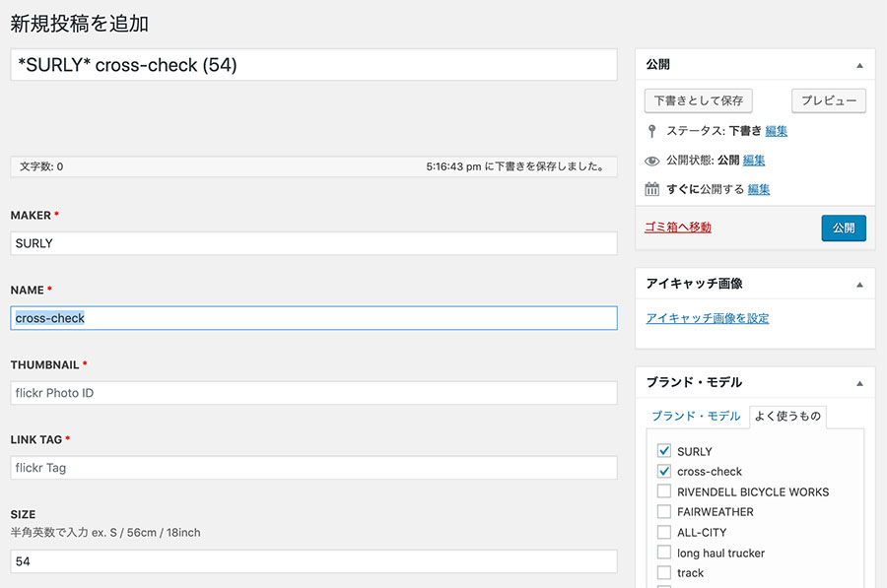Click the 新規投稿を追加 heading
This screenshot has width=887, height=588.
[x=79, y=24]
